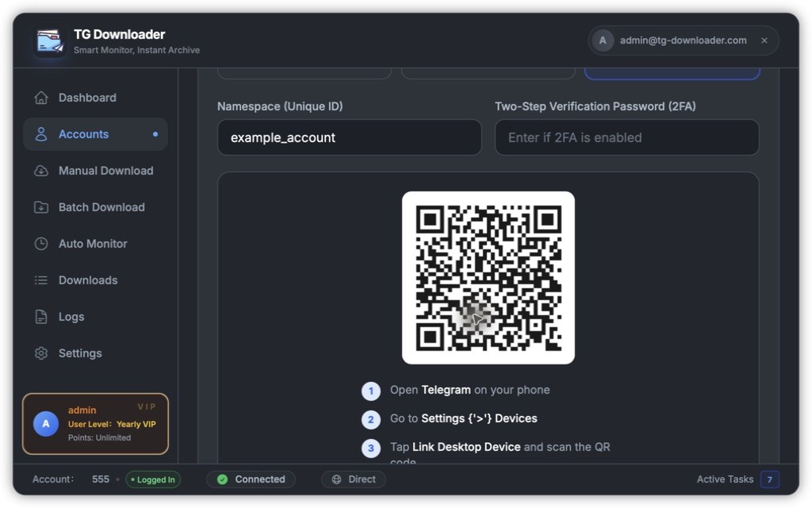
Task: Click the Dashboard house icon
Action: pos(41,98)
